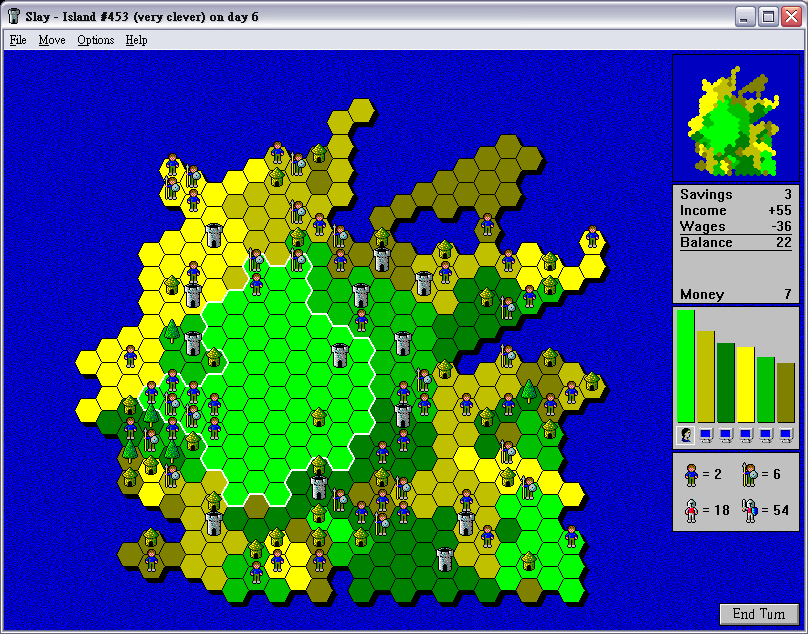
Task: Select peasant in dark olive northeast peninsula
Action: point(487,225)
